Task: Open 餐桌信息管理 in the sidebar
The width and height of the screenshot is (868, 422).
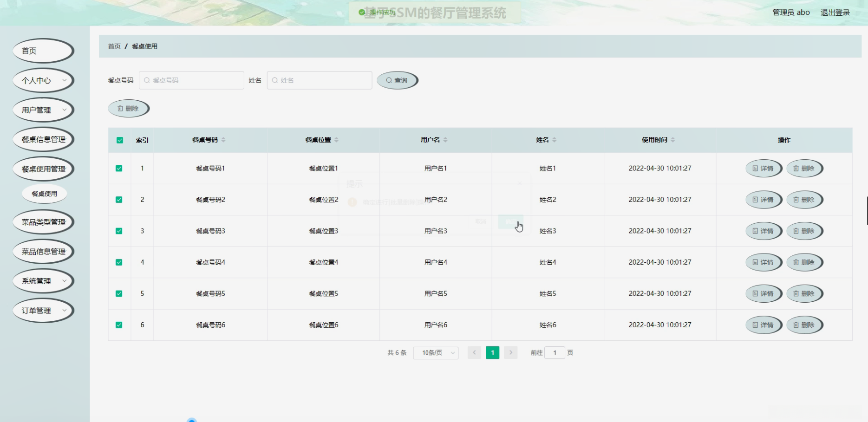Action: (x=43, y=139)
